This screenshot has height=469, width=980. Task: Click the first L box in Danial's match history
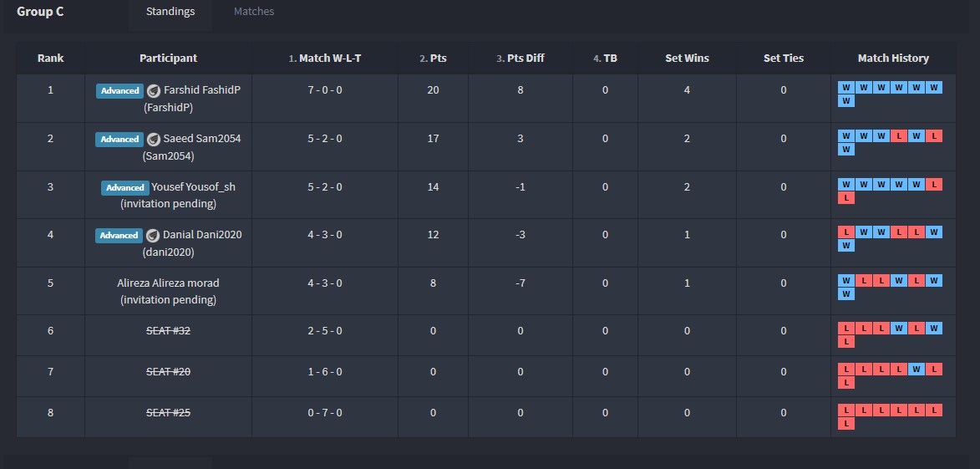point(846,232)
